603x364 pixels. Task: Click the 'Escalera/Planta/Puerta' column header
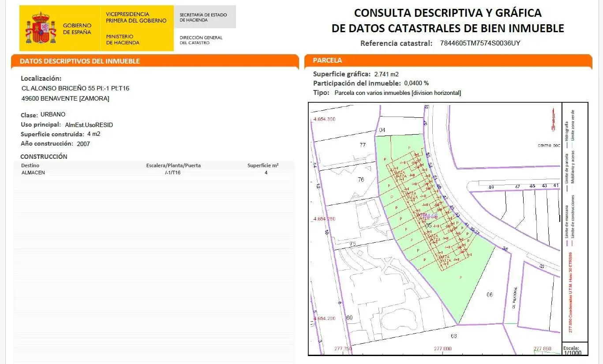tap(173, 165)
